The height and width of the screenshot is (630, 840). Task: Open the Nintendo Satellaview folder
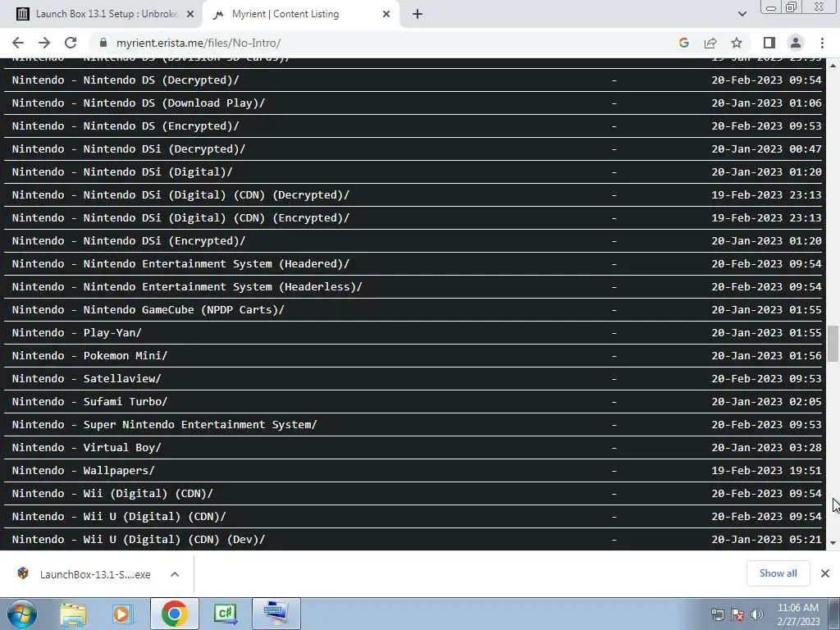[86, 379]
